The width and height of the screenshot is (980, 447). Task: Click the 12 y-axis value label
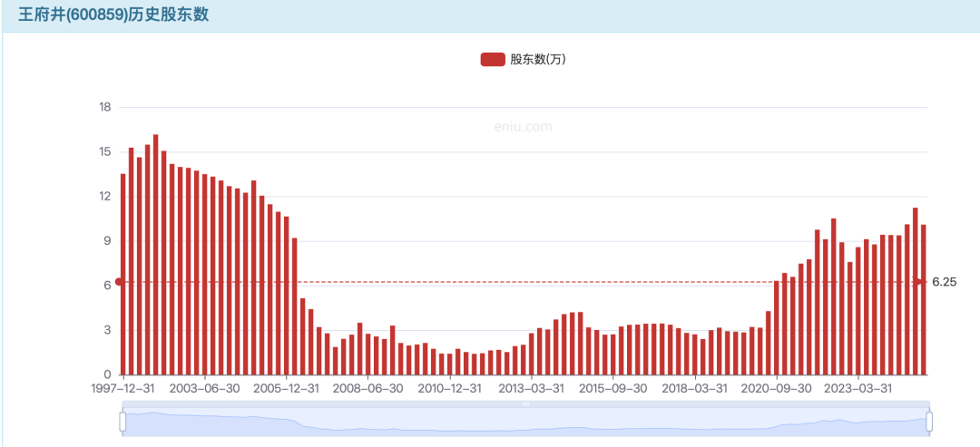pos(105,197)
